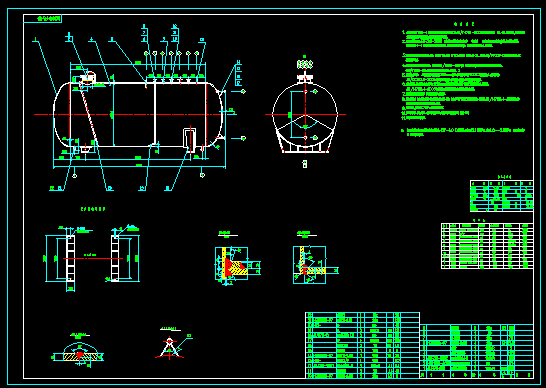Select the horizontal tank side-view drawing
This screenshot has height=388, width=546.
tap(139, 114)
